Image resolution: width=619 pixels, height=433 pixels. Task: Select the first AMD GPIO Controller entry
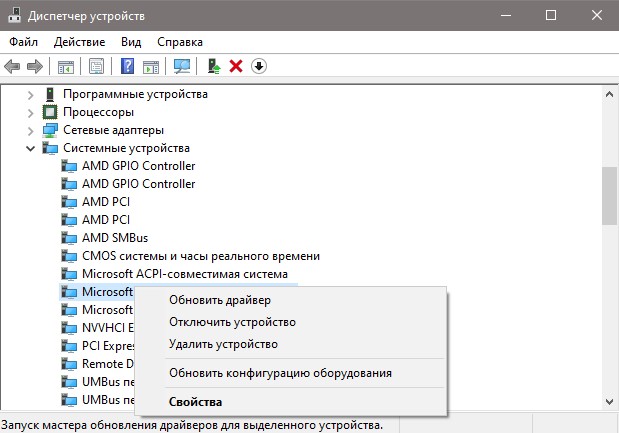click(x=138, y=166)
